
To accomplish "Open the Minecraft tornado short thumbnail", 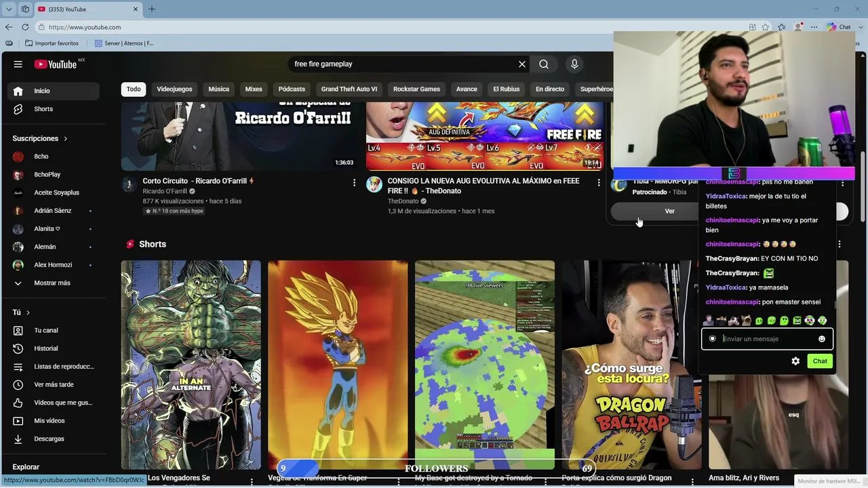I will [485, 365].
